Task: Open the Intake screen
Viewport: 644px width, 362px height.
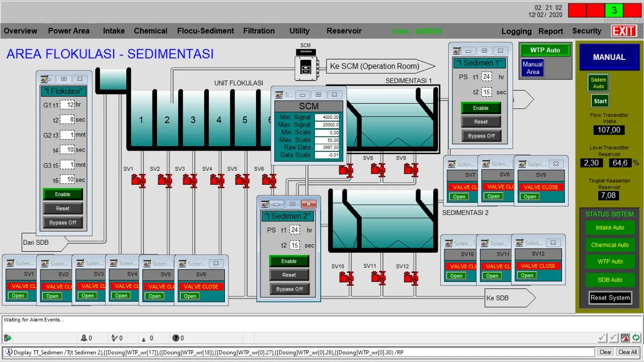Action: click(x=114, y=31)
